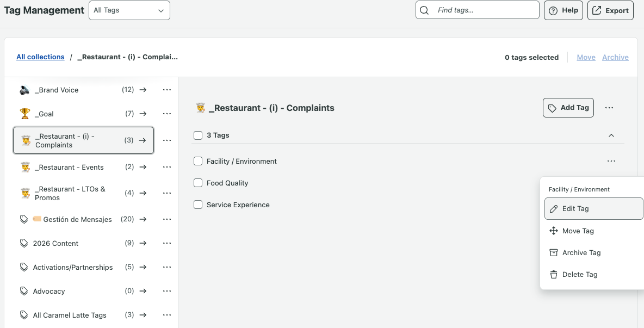
Task: Click the Archive link in header
Action: [615, 58]
